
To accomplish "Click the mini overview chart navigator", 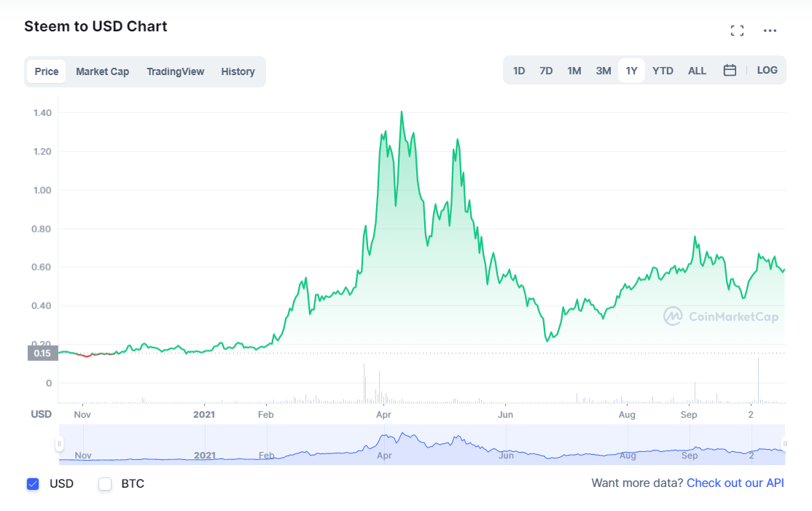I will [422, 444].
